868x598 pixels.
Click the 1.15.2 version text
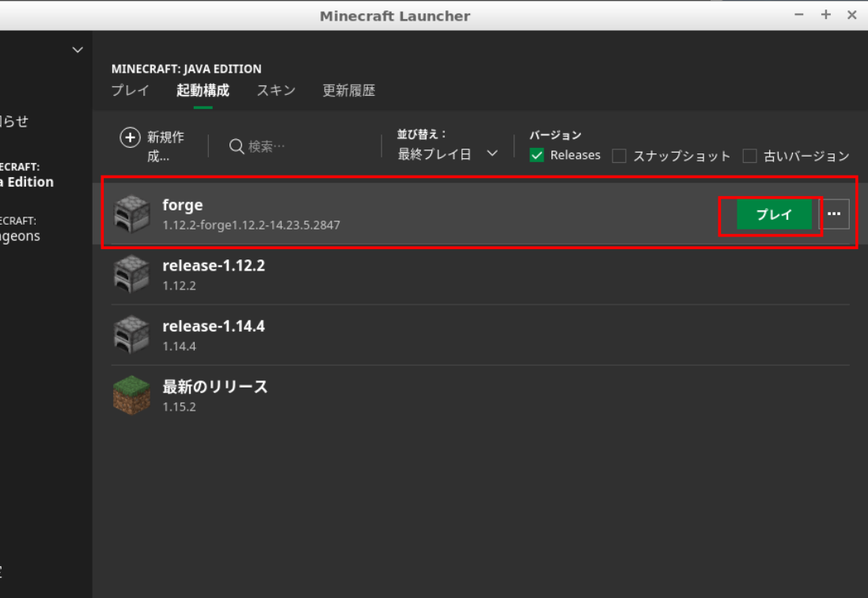[x=180, y=407]
